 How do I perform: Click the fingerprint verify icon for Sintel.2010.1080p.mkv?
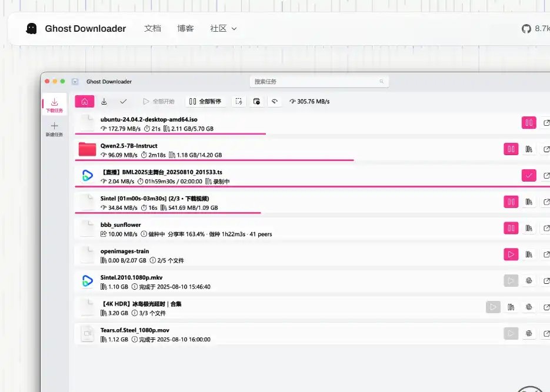(529, 280)
